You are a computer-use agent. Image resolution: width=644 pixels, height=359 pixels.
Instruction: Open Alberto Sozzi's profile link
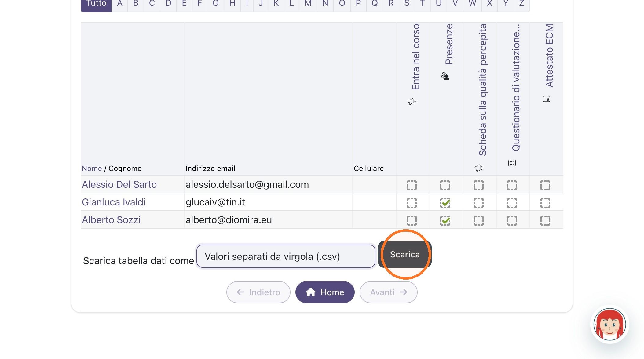pos(111,220)
